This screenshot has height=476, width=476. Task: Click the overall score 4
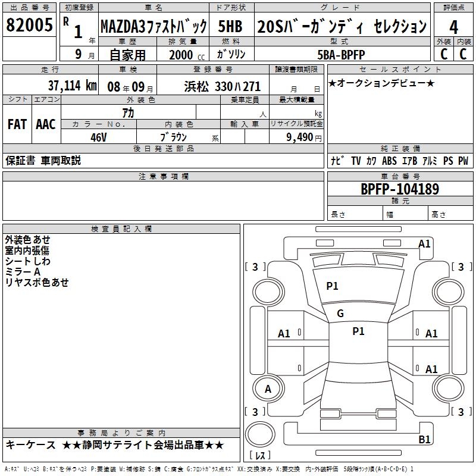(x=453, y=27)
